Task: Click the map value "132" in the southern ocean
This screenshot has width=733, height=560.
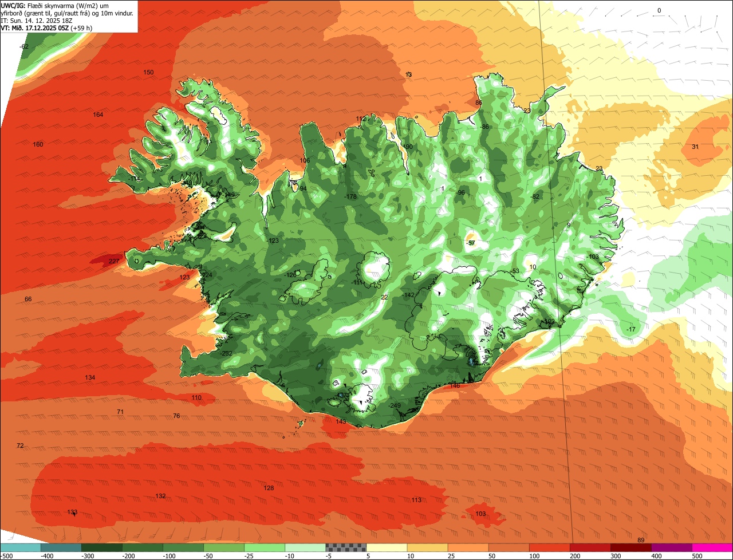Action: tap(160, 496)
